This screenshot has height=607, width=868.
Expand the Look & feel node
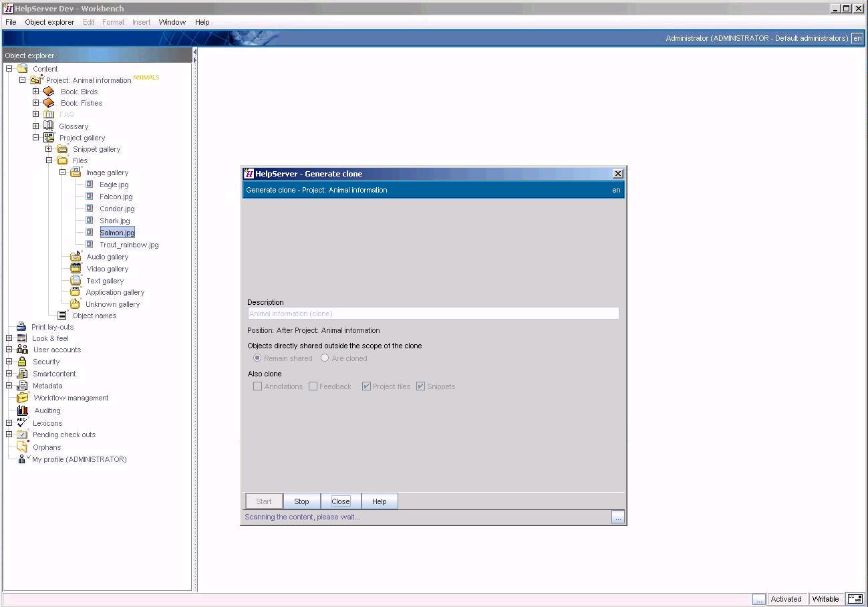[x=9, y=338]
